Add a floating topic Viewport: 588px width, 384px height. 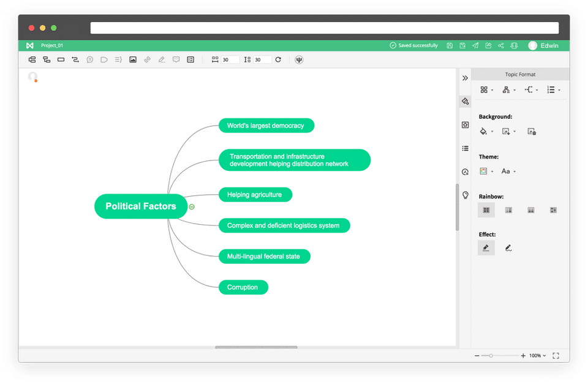tap(61, 59)
